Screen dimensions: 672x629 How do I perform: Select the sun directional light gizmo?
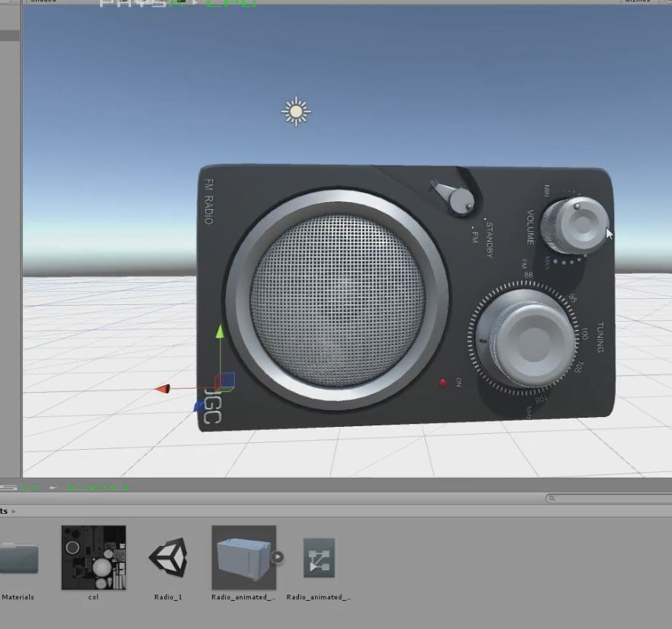tap(296, 112)
